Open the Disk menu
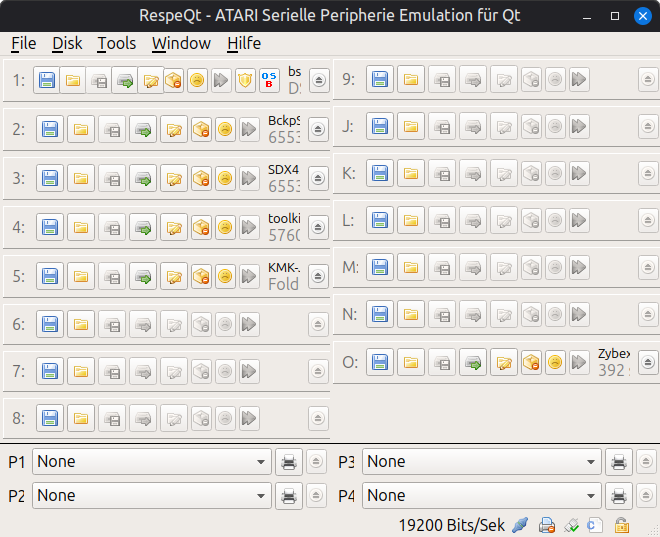This screenshot has width=660, height=537. [67, 43]
